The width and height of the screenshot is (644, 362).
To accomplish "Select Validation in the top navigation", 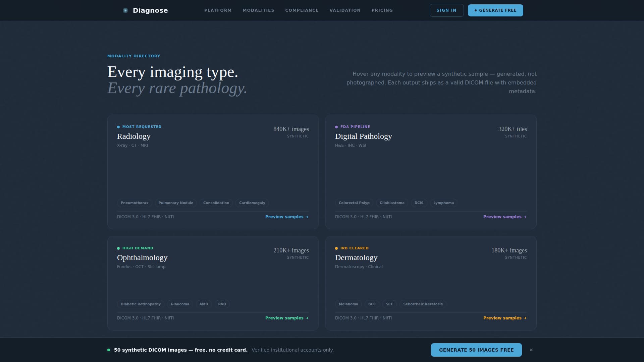I will (x=345, y=10).
